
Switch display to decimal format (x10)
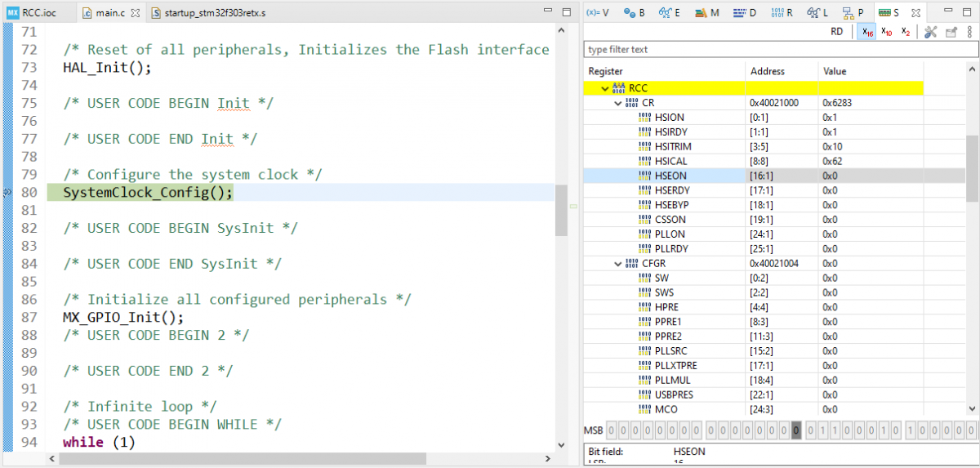(x=886, y=32)
